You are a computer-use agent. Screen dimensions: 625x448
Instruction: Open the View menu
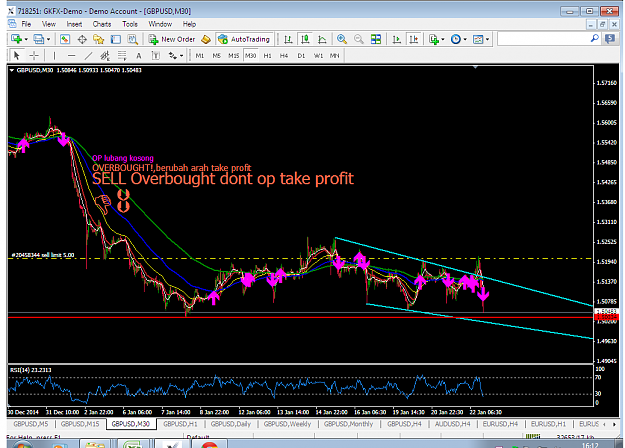pos(49,24)
